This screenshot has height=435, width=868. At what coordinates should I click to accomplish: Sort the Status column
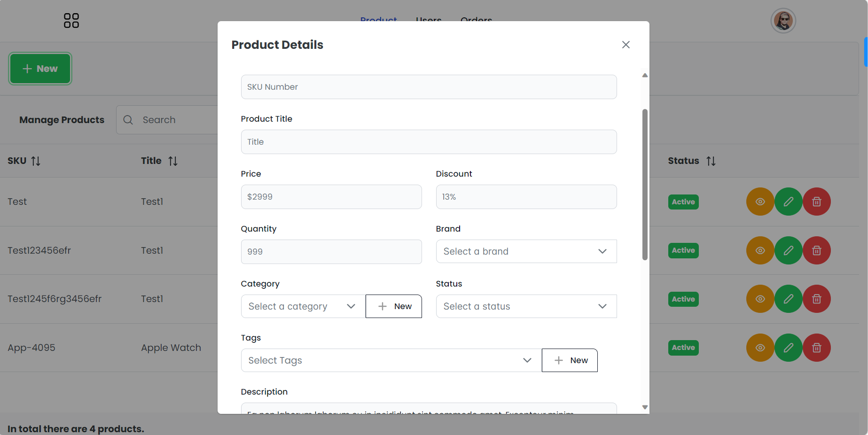[711, 161]
